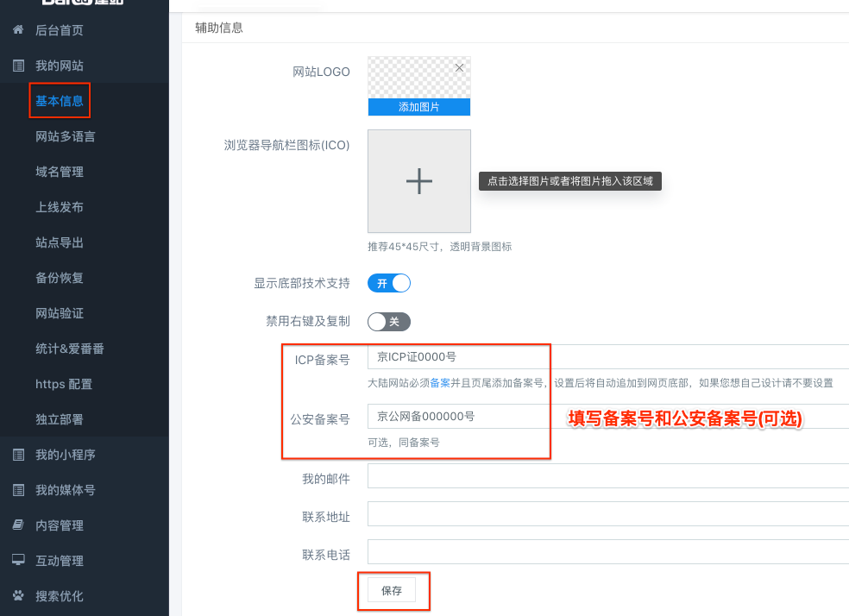Click the 辅助信息 section heading
Image resolution: width=849 pixels, height=616 pixels.
coord(219,28)
